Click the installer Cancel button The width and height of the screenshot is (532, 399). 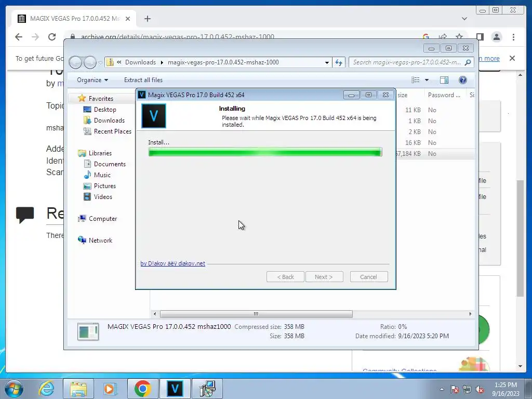[369, 277]
